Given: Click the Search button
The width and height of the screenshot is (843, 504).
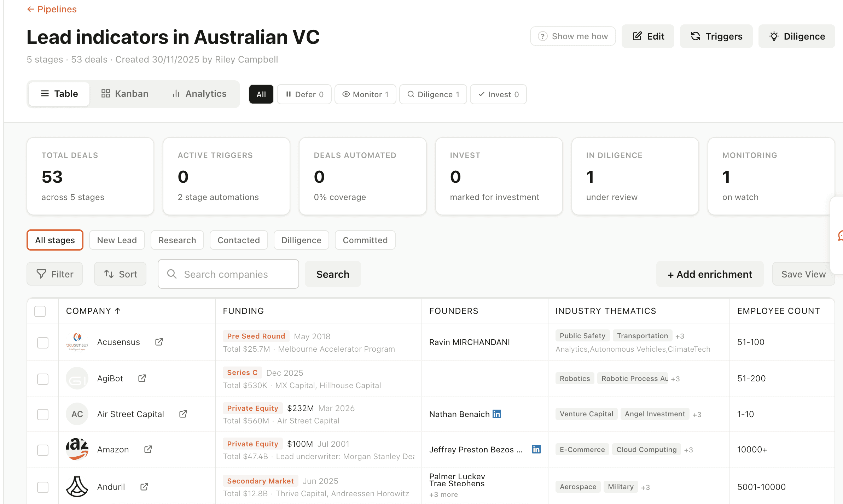Looking at the screenshot, I should point(333,274).
